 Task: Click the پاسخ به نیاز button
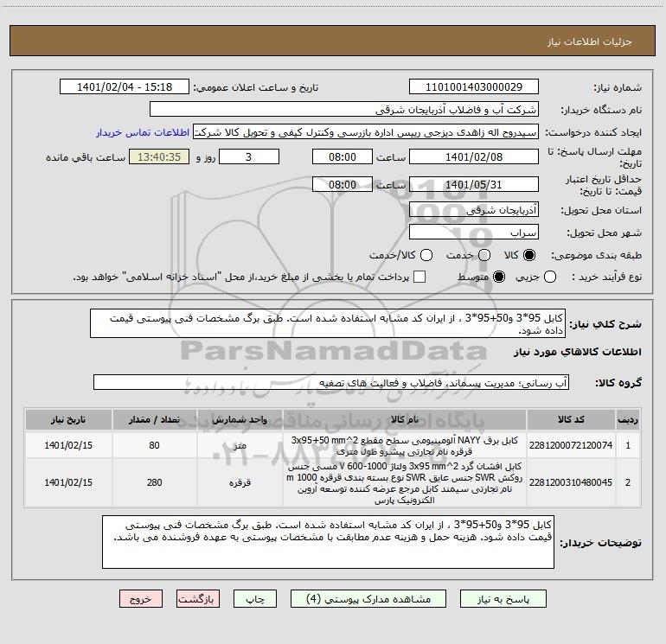pyautogui.click(x=503, y=599)
